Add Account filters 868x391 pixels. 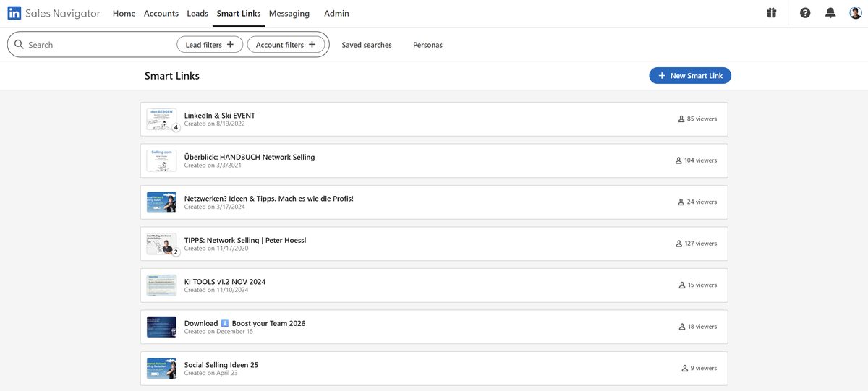coord(286,45)
